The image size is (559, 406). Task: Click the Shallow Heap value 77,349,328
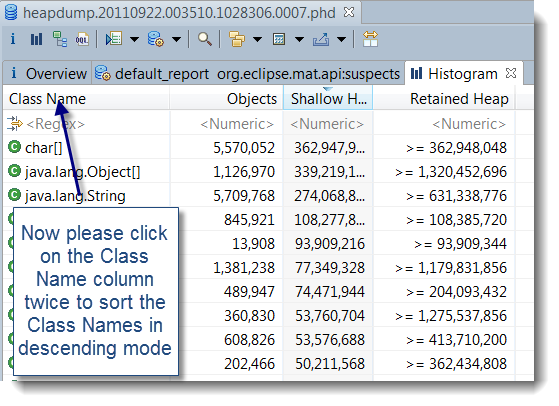click(x=330, y=268)
